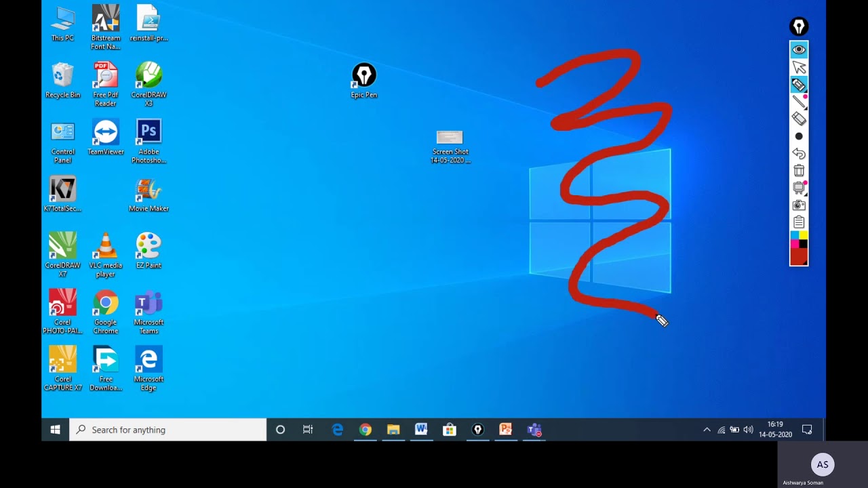Image resolution: width=868 pixels, height=488 pixels.
Task: Open the Epic Pen clipboard menu icon
Action: click(799, 222)
